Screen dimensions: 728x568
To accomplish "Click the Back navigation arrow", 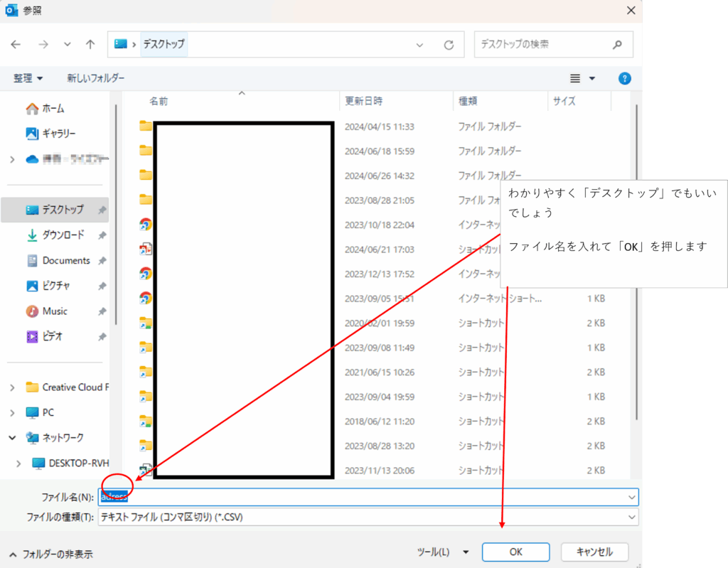I will tap(16, 44).
